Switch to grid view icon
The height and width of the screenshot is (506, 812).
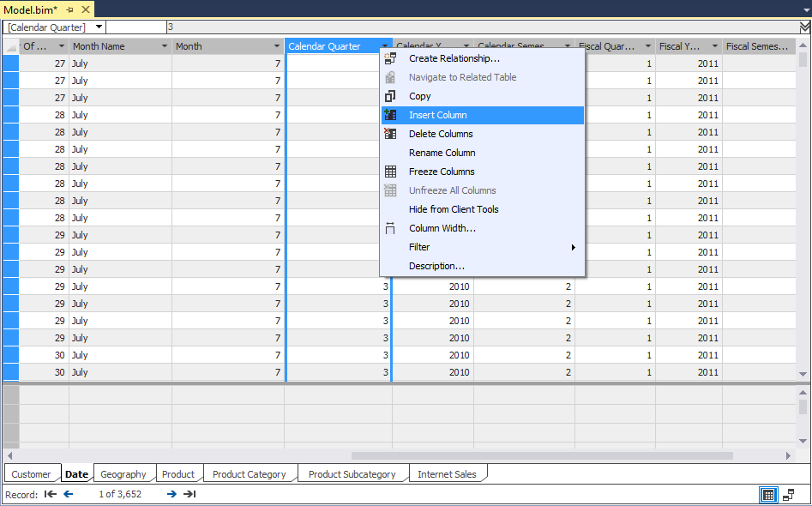pyautogui.click(x=769, y=495)
